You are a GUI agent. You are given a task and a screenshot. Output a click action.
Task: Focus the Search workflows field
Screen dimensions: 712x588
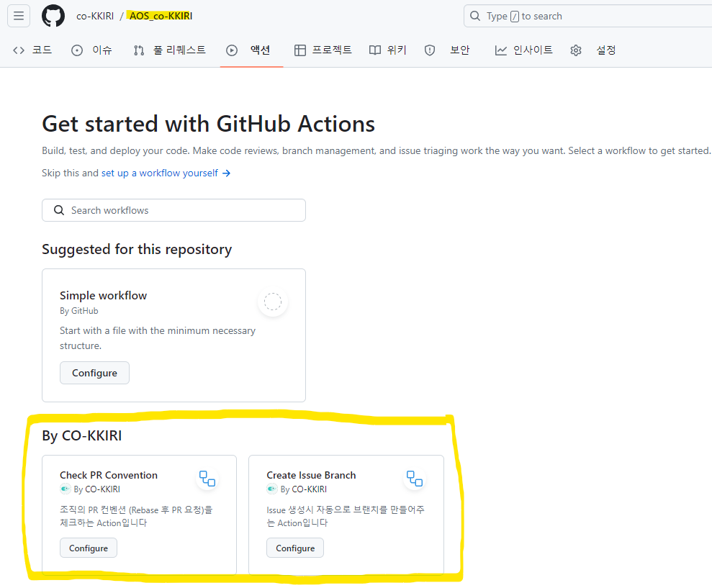click(174, 210)
